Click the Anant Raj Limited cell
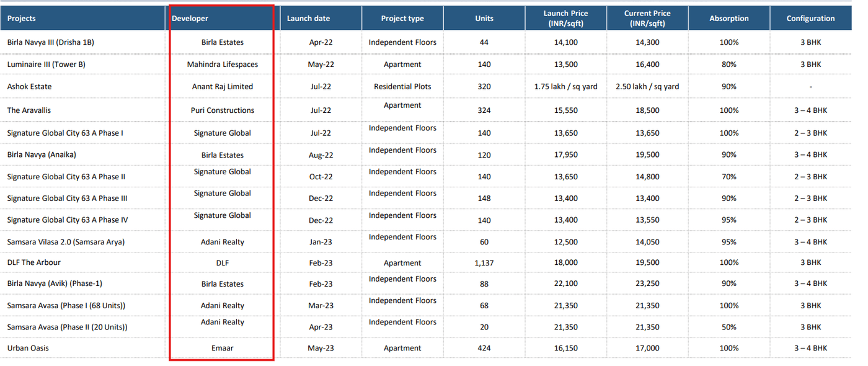 223,87
